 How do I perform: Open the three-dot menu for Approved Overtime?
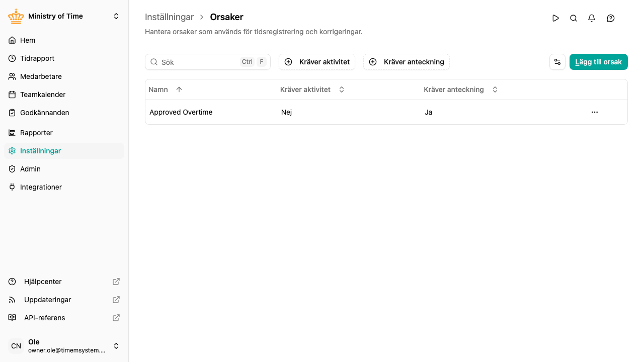595,112
